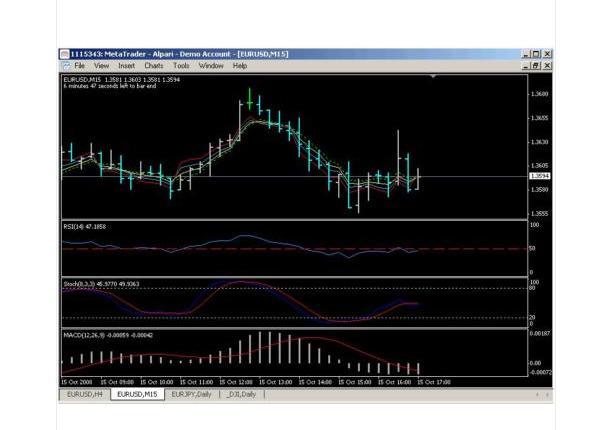
Task: Switch to the EURUSD,H4 chart tab
Action: [85, 394]
